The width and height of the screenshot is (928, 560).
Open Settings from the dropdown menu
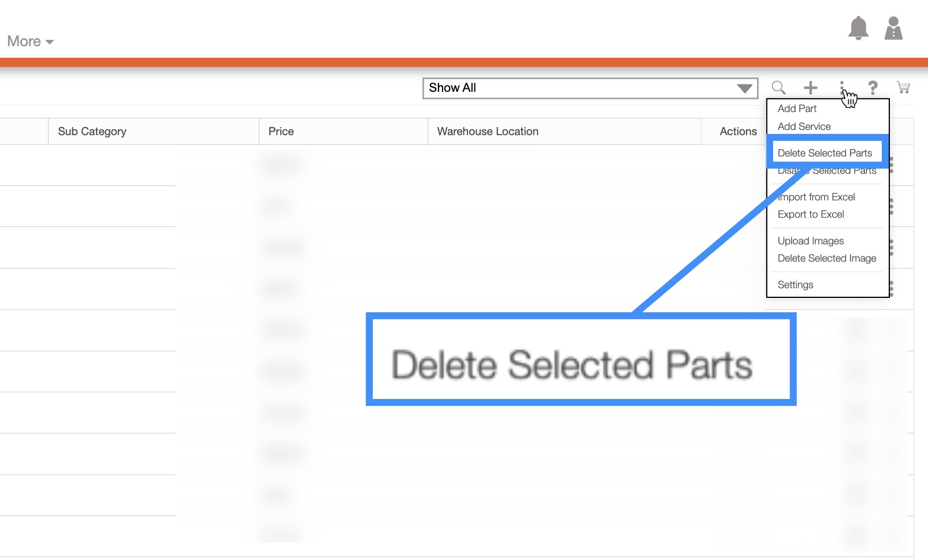point(795,285)
